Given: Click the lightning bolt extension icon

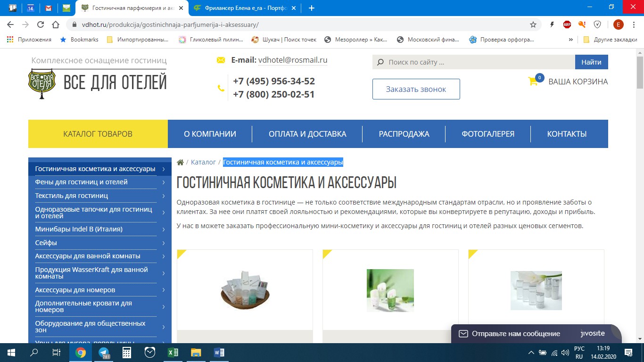Looking at the screenshot, I should [x=553, y=25].
